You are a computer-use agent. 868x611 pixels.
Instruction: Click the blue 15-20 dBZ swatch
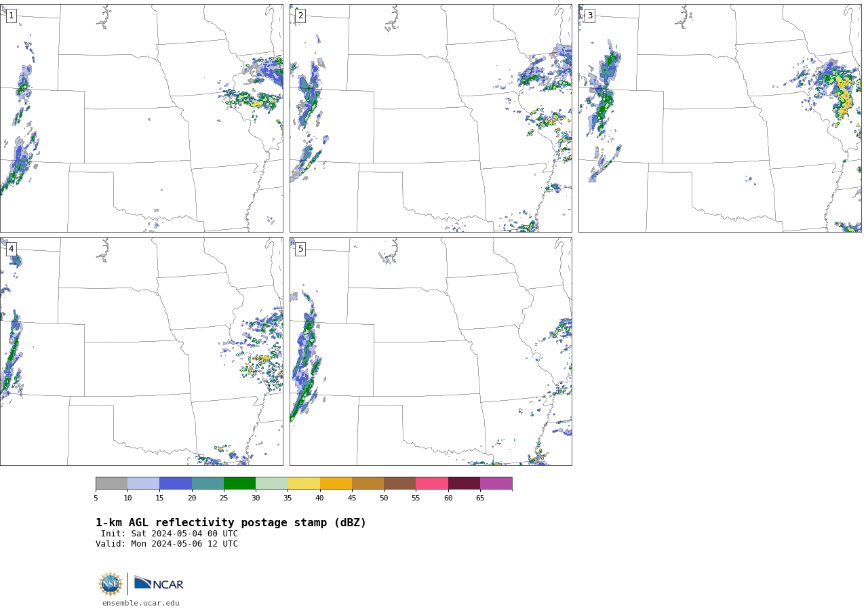click(x=176, y=484)
